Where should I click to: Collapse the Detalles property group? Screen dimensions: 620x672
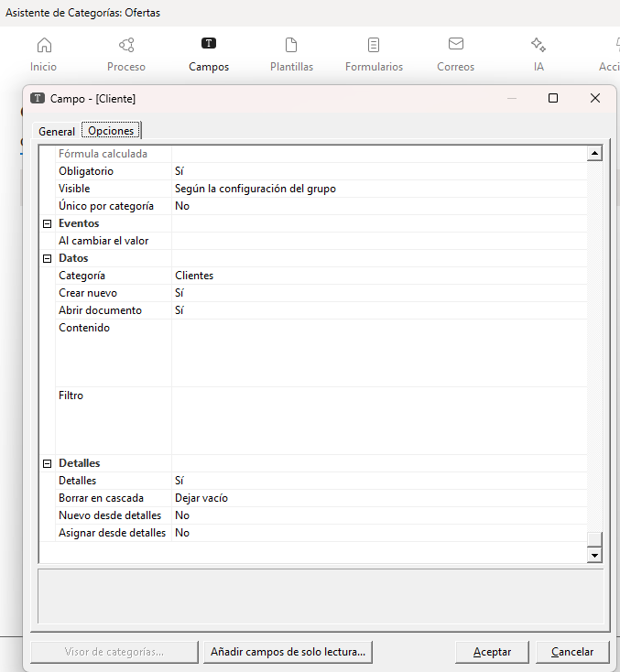[x=47, y=463]
